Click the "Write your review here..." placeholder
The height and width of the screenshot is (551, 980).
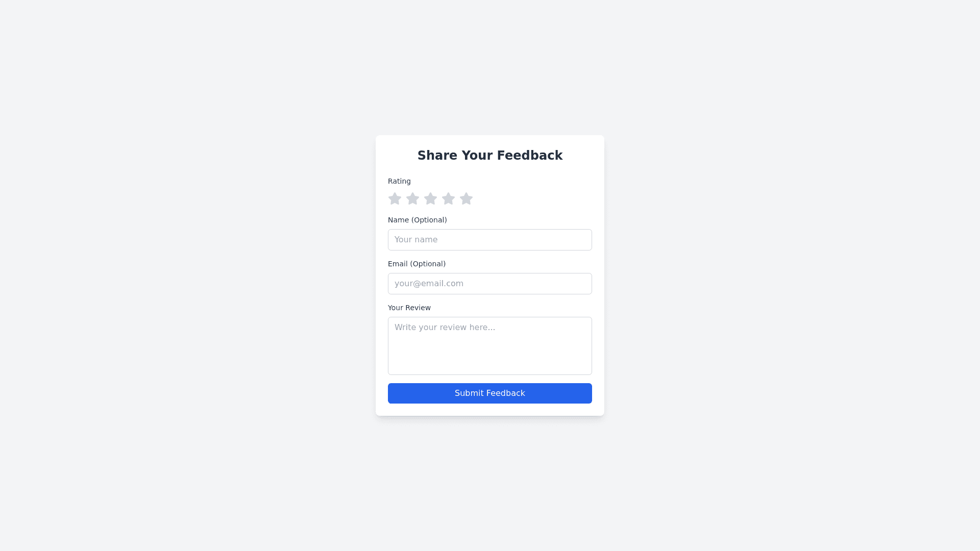tap(445, 328)
